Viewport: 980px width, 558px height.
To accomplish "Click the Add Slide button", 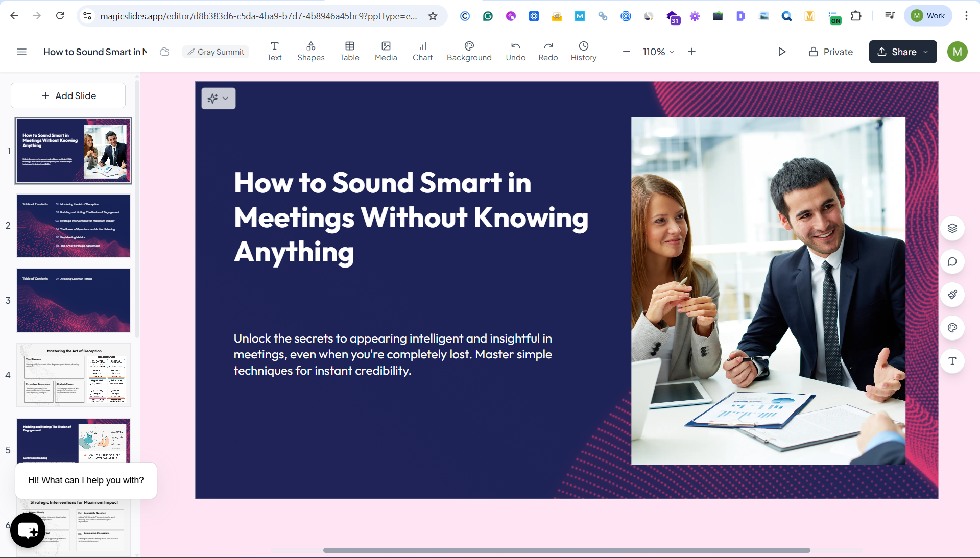I will coord(68,96).
